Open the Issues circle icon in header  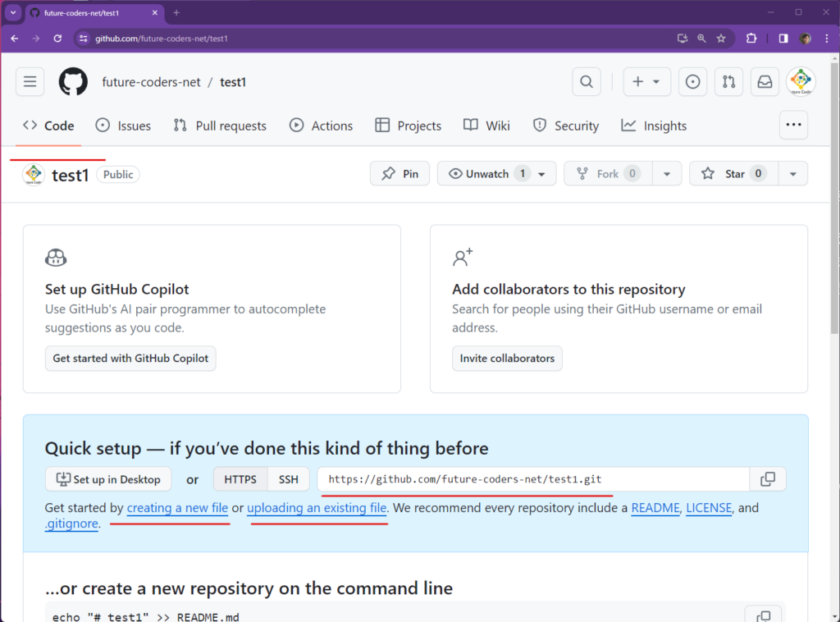tap(692, 82)
